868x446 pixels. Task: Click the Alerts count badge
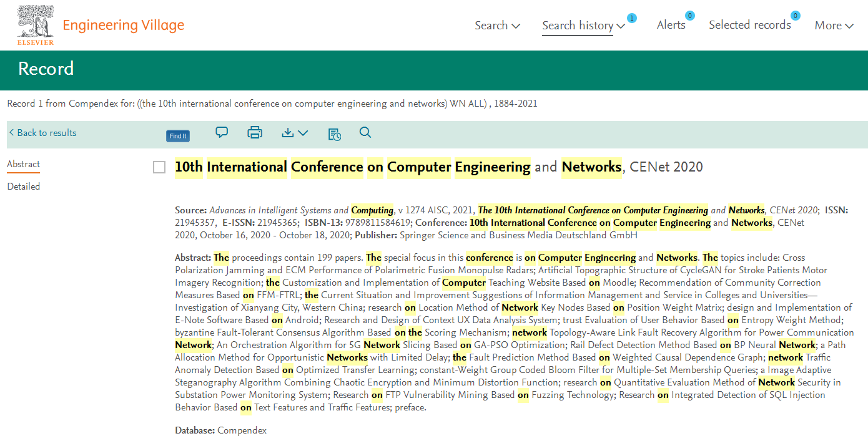pos(689,16)
